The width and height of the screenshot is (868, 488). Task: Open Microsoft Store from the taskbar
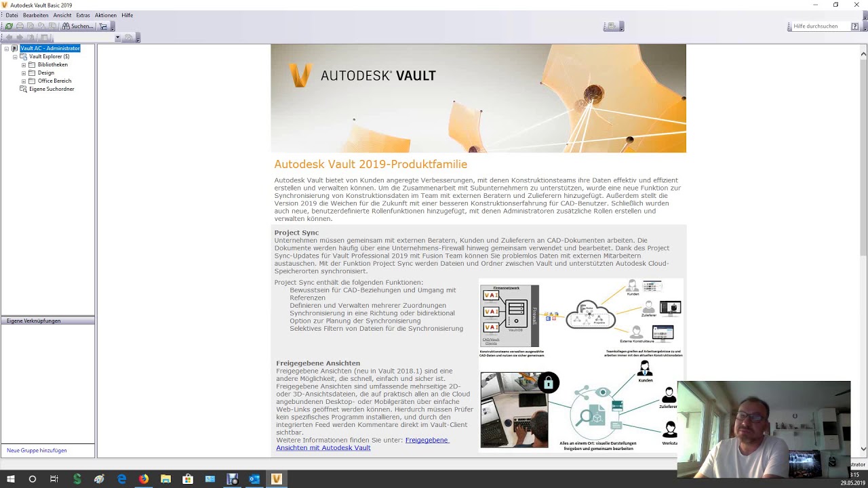click(188, 479)
